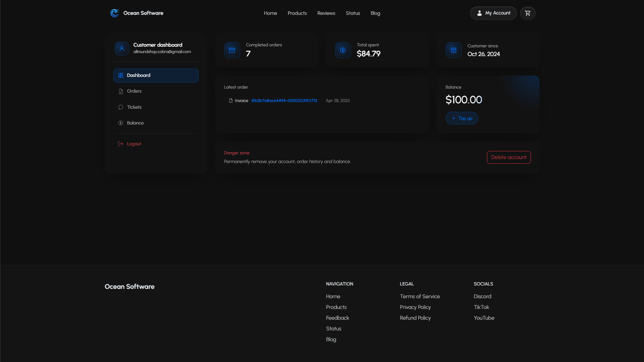Open the footer Home link
644x362 pixels.
(x=333, y=297)
